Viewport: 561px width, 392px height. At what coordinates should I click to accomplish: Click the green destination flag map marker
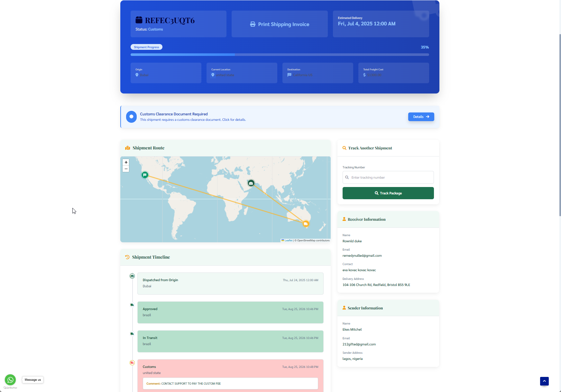[145, 175]
